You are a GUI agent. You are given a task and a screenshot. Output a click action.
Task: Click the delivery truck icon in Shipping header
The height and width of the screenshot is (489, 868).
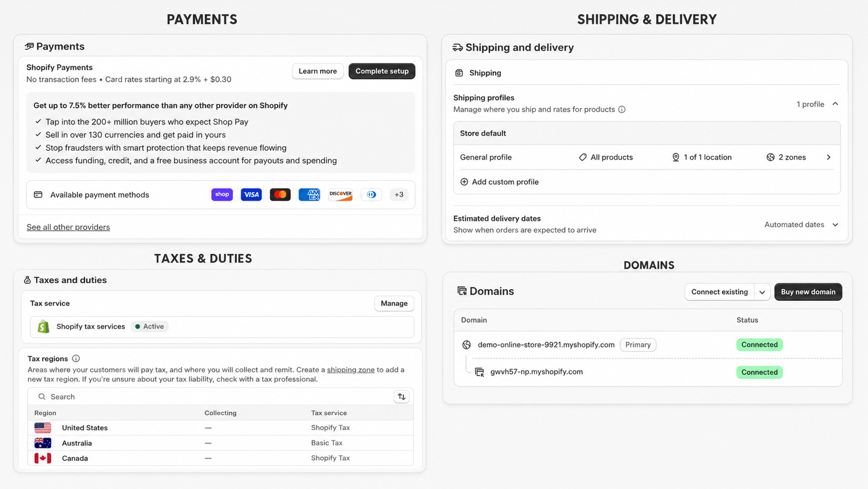click(x=457, y=47)
